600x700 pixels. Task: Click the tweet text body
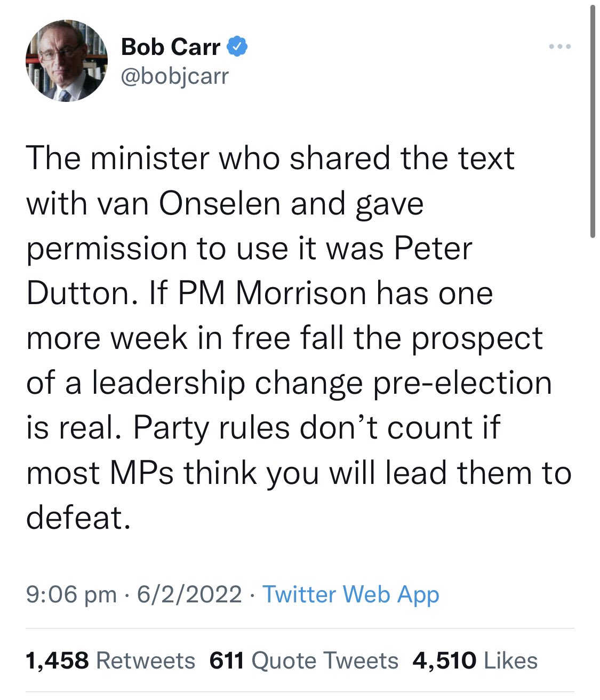[x=299, y=338]
